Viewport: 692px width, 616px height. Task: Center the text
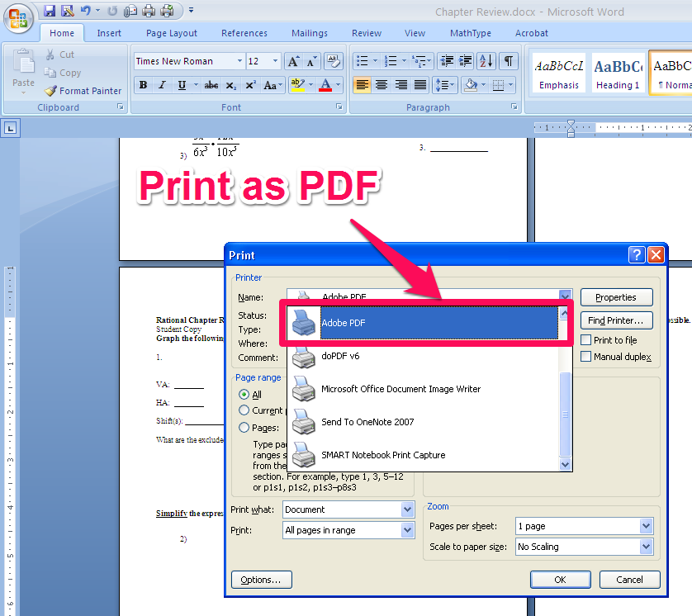(x=382, y=84)
